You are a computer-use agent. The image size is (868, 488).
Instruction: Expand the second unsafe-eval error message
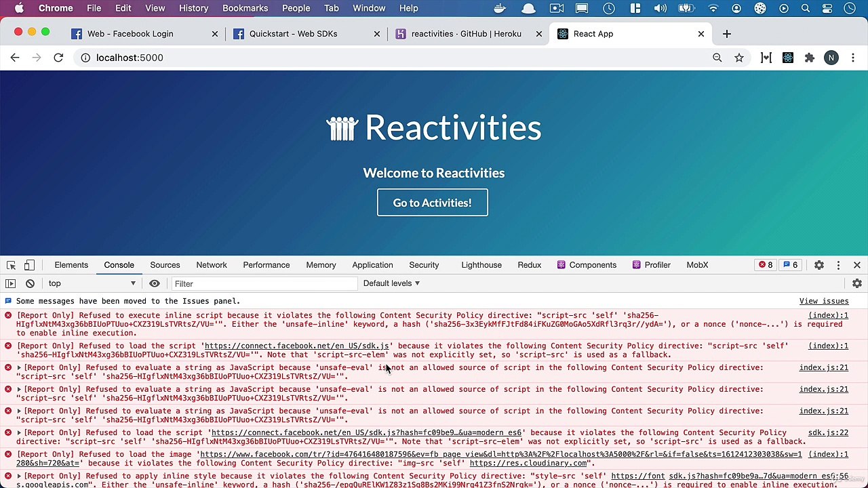pyautogui.click(x=19, y=390)
